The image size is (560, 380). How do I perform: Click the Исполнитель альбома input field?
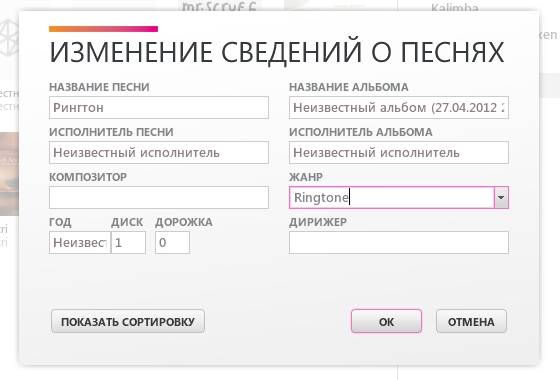399,152
